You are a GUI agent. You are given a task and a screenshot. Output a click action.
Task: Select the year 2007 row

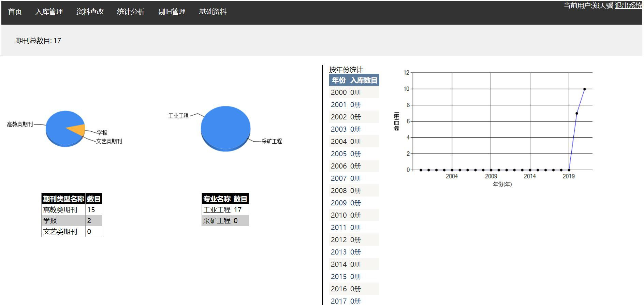[354, 178]
